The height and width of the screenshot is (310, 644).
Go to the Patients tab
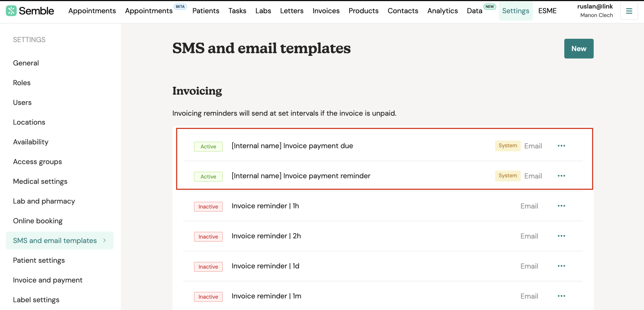(206, 11)
